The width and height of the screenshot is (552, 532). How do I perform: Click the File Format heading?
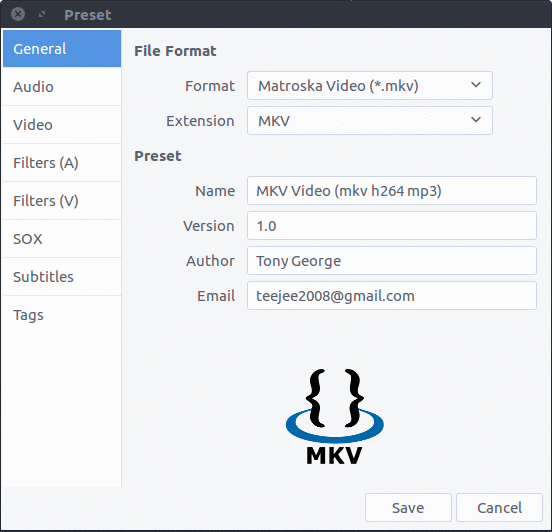coord(175,51)
